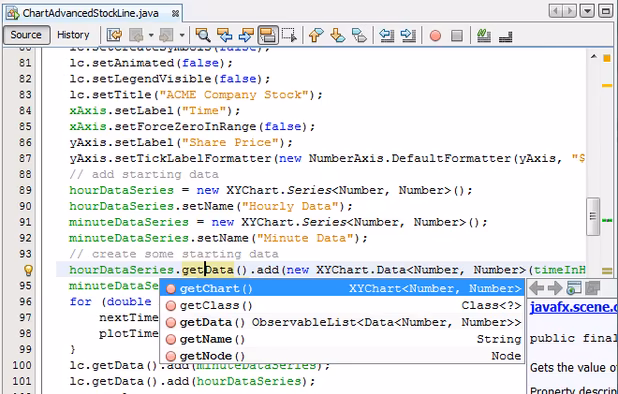Screen dimensions: 618x394
Task: Toggle the Rectangular Selection icon
Action: pyautogui.click(x=290, y=35)
